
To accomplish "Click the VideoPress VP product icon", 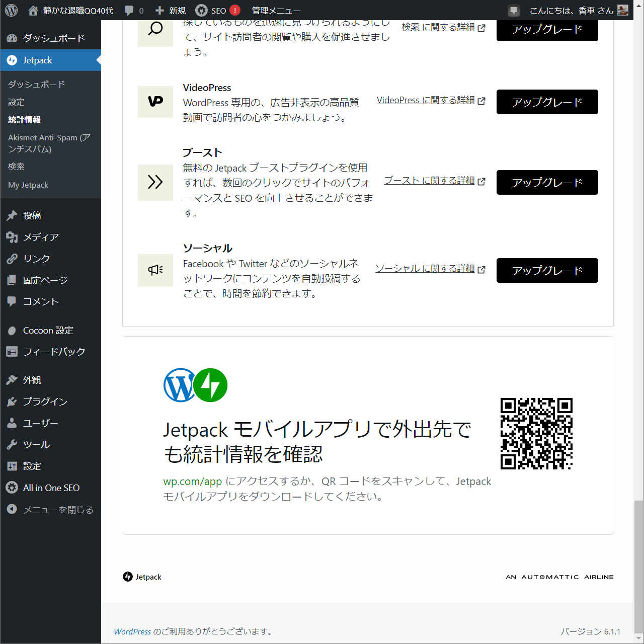I will (155, 102).
